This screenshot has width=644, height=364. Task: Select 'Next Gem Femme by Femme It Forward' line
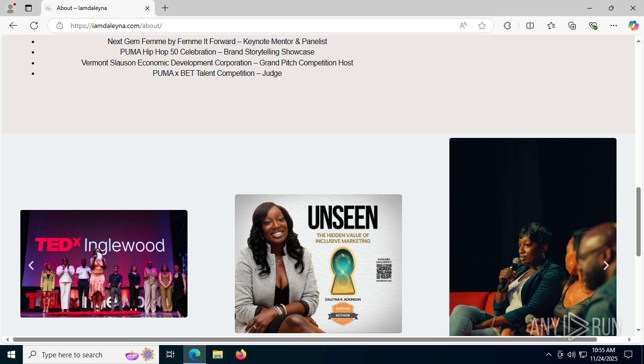pos(217,41)
